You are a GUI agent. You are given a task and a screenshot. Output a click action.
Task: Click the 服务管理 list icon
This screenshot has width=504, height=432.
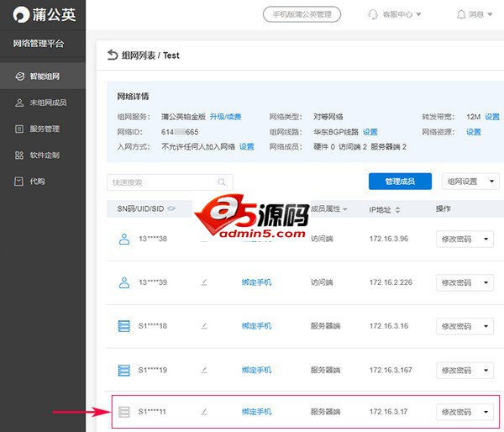19,129
